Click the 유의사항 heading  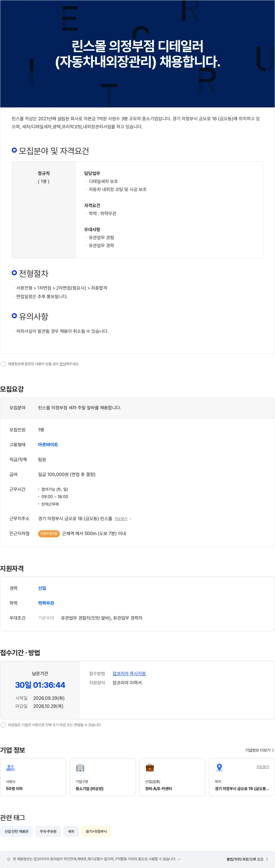coord(34,316)
